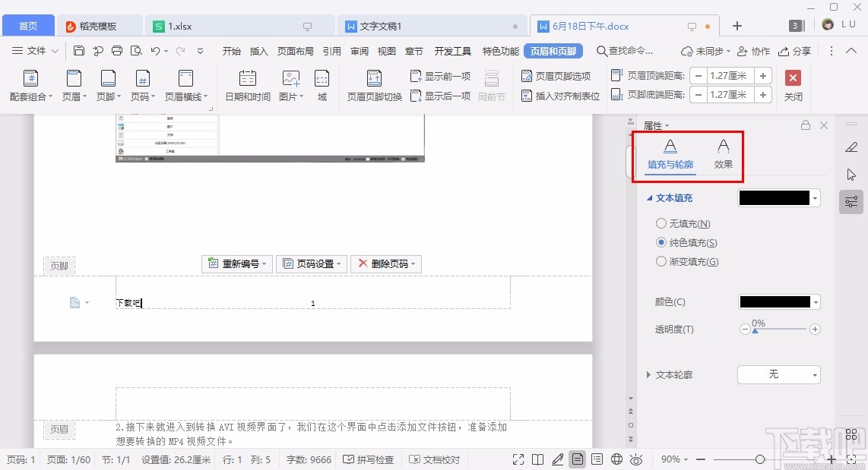
Task: Click the properties settings icon in right sidebar
Action: click(851, 202)
